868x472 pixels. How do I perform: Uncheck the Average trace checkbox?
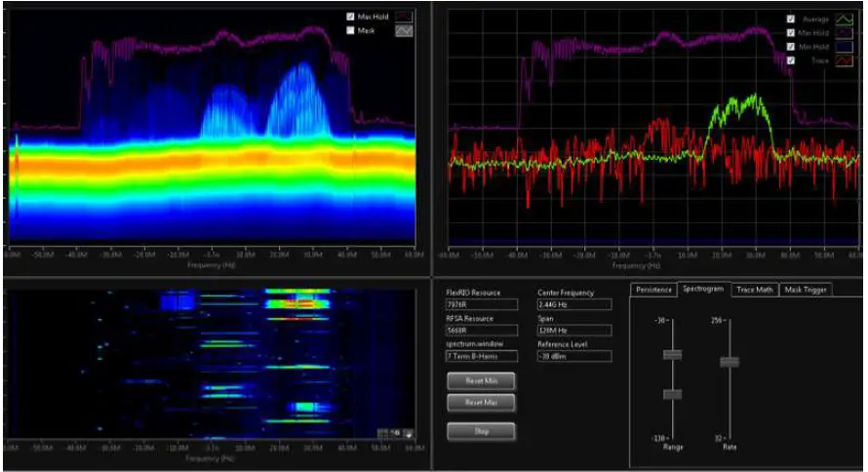tap(791, 19)
